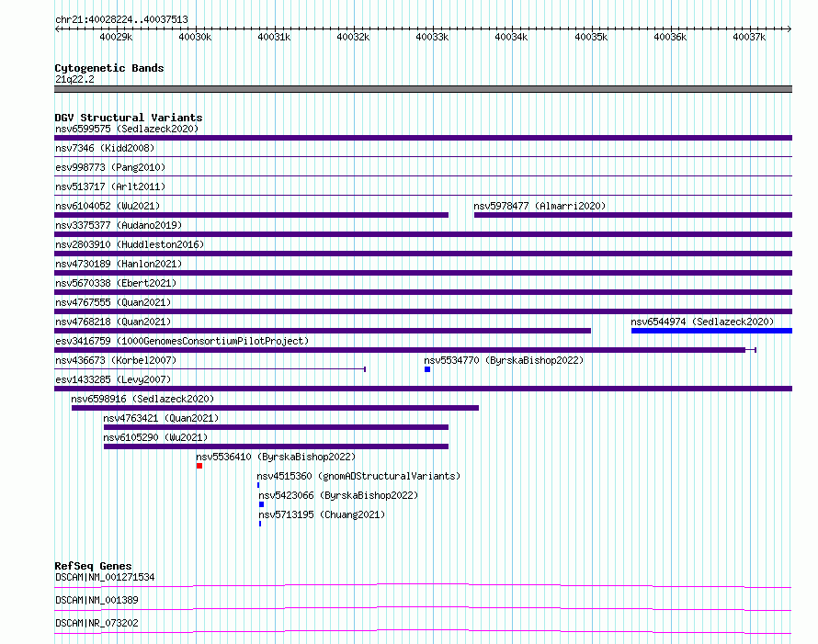Image resolution: width=818 pixels, height=644 pixels.
Task: Click the 40036k ruler tick label
Action: (670, 37)
